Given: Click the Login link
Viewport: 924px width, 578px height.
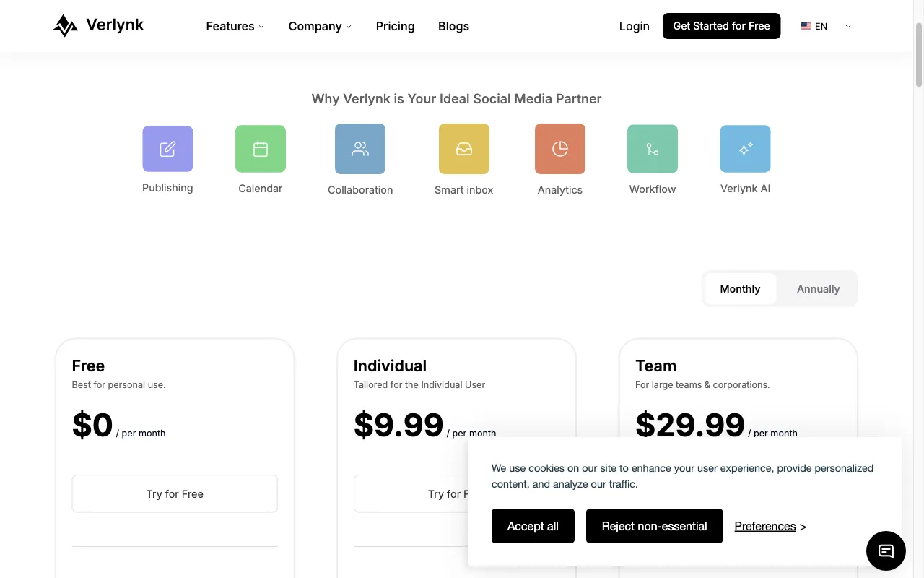Looking at the screenshot, I should tap(634, 26).
